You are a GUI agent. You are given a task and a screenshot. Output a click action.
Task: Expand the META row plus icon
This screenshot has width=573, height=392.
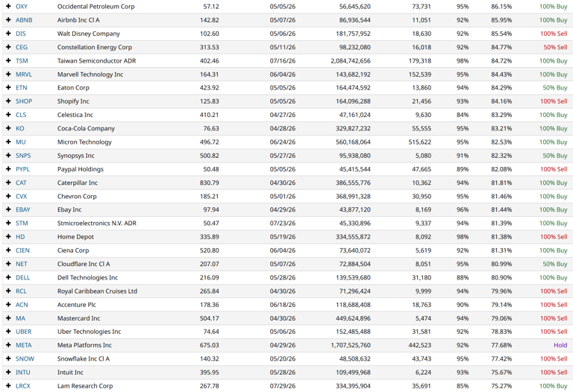[x=8, y=346]
